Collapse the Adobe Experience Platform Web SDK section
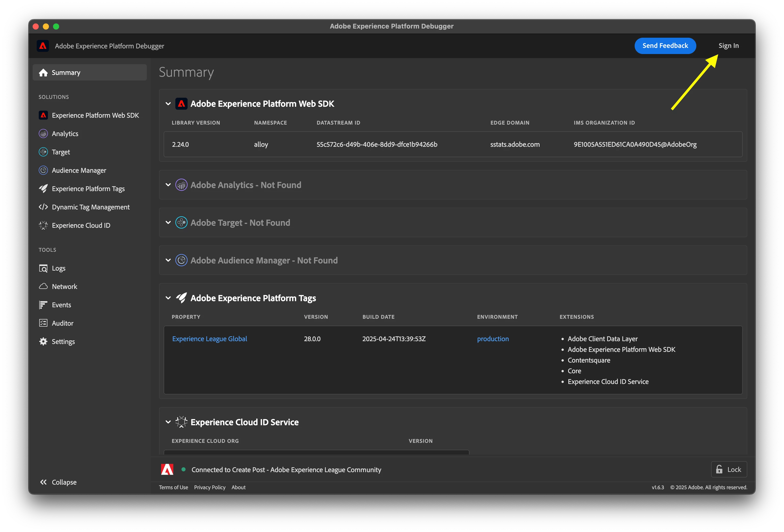The image size is (784, 532). tap(168, 104)
